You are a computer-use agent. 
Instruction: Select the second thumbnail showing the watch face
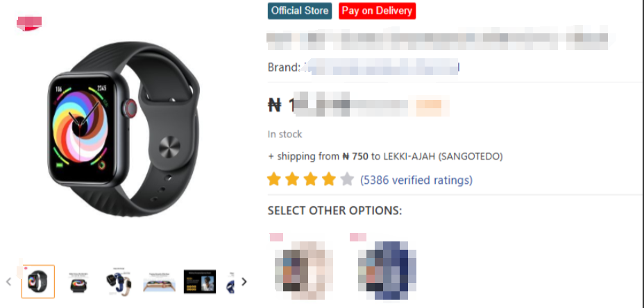78,282
